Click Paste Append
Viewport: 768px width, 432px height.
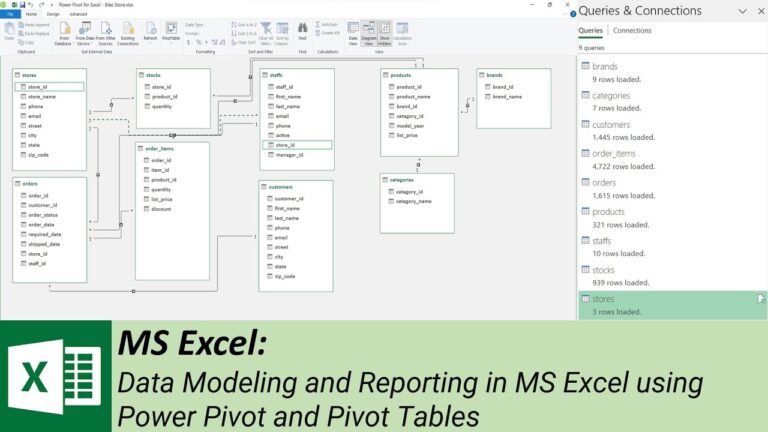tap(34, 24)
